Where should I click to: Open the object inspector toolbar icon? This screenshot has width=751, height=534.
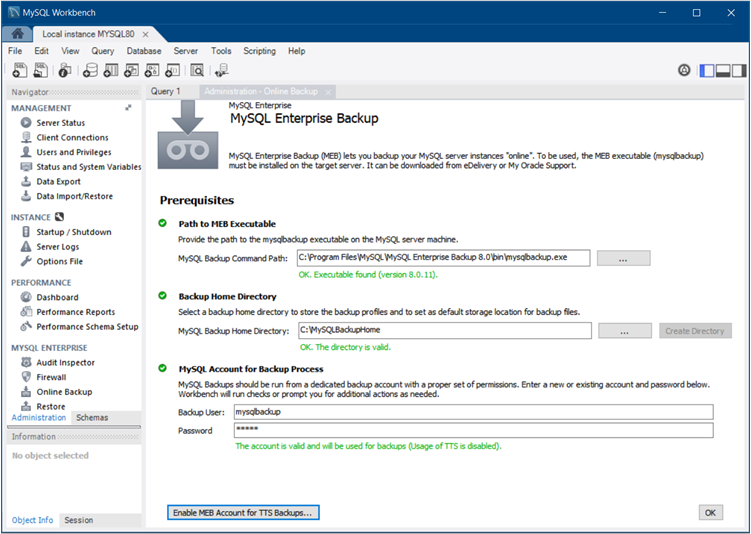tap(65, 70)
